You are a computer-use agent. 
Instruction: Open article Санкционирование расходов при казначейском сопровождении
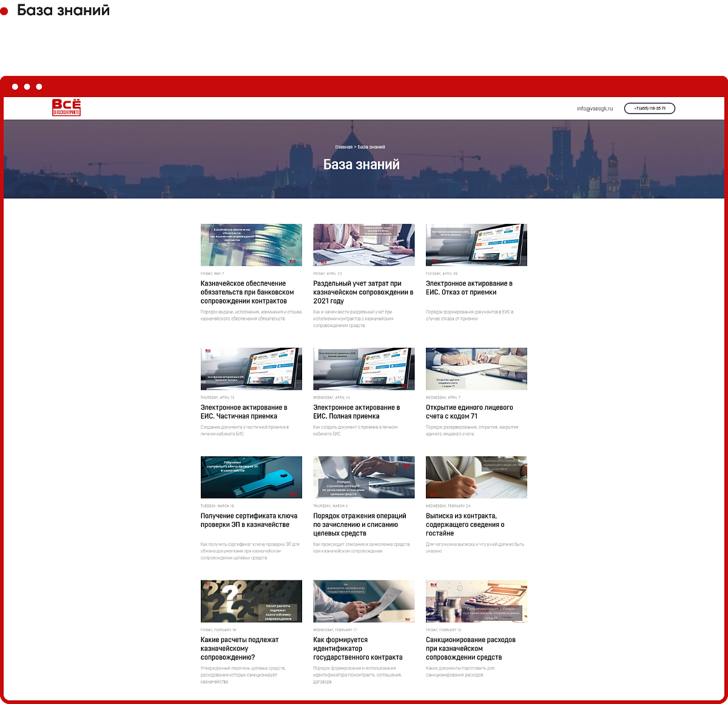pos(470,648)
